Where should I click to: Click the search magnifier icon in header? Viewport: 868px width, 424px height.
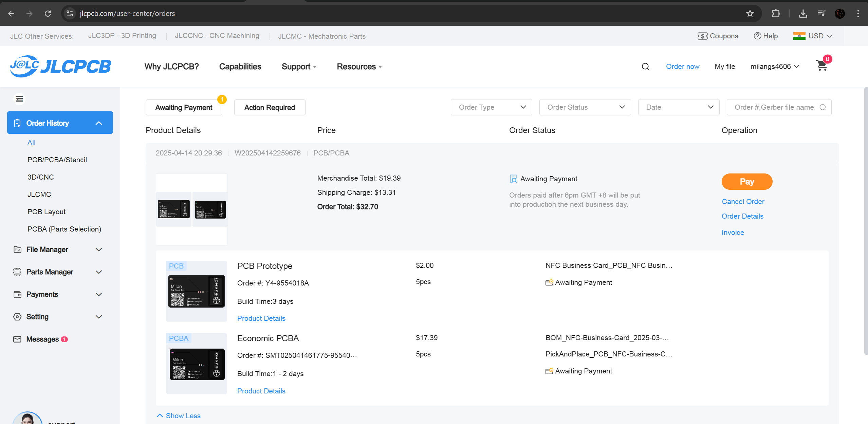pos(645,67)
